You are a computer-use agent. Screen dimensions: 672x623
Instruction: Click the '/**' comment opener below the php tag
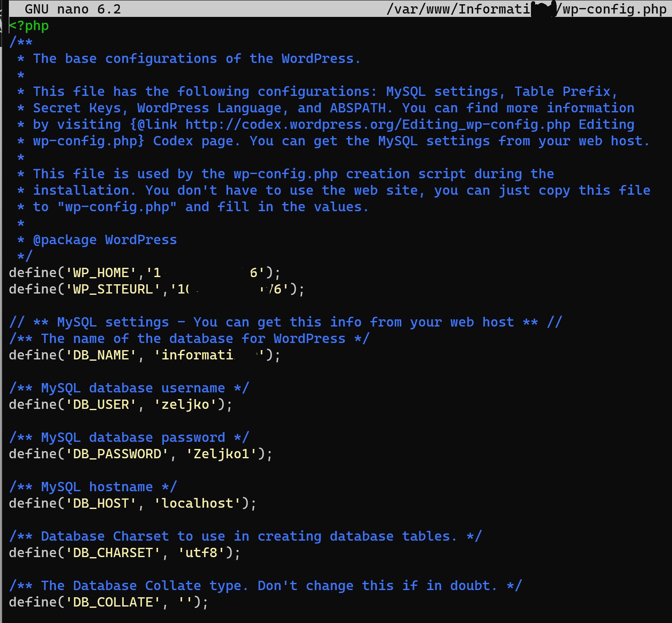(x=21, y=42)
